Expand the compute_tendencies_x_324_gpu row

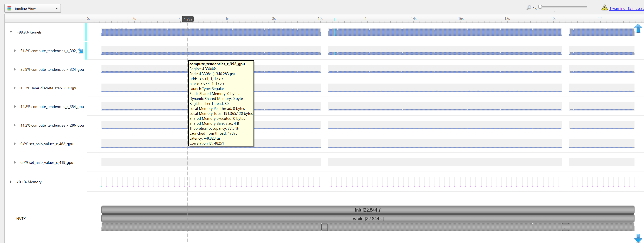pos(15,69)
